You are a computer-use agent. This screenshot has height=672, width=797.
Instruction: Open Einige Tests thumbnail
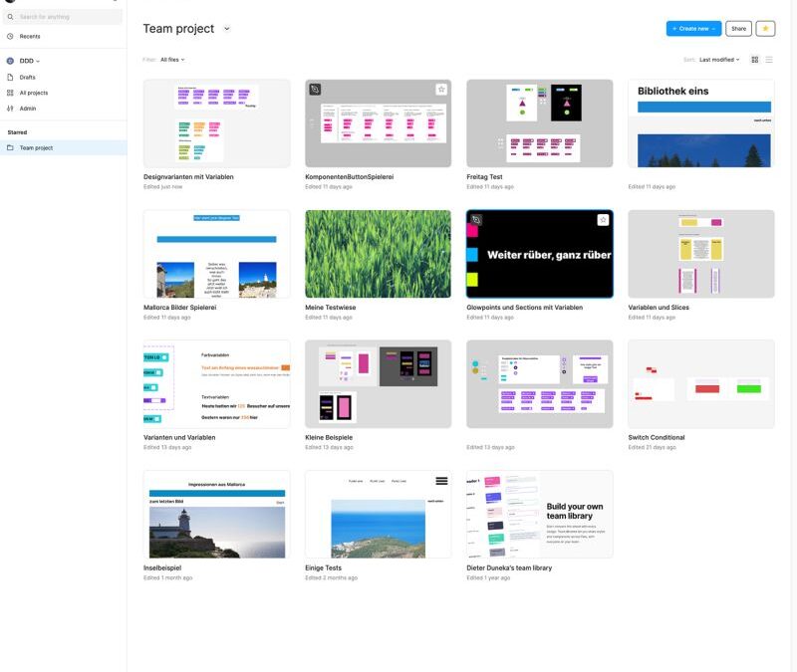coord(378,514)
